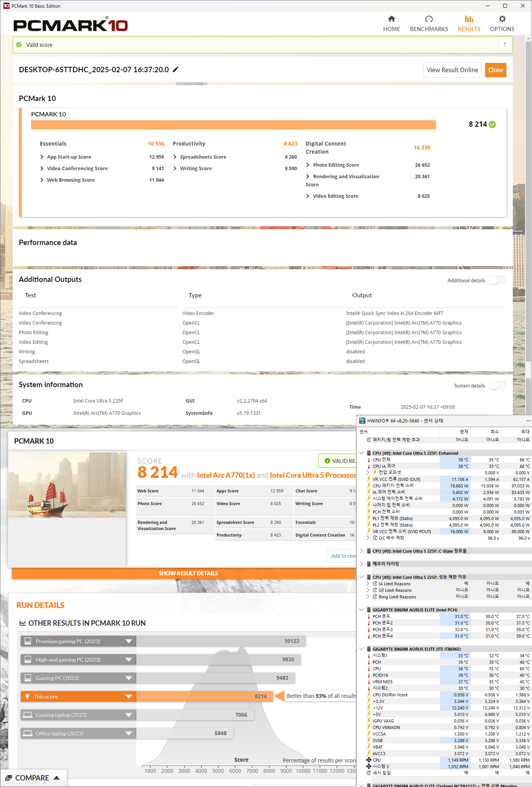Toggle the System details switch
The image size is (532, 787).
497,386
